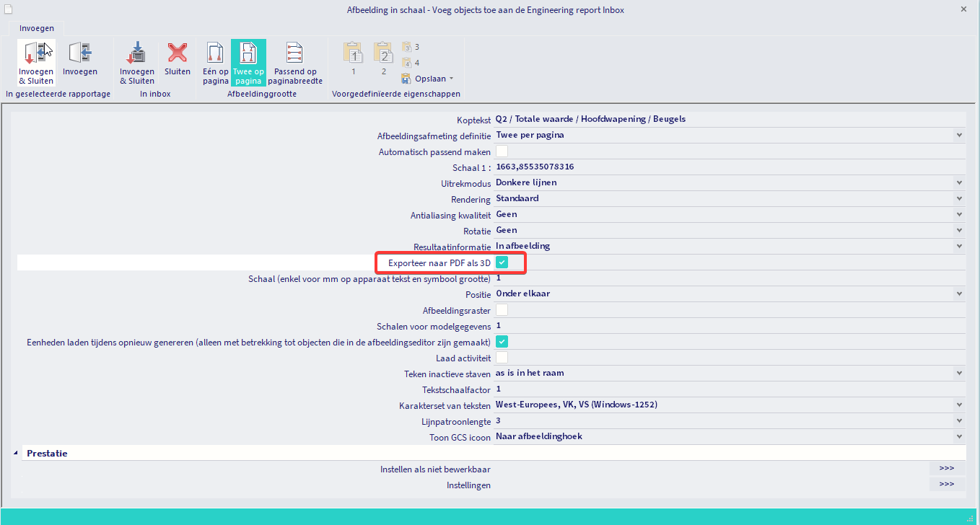Open the 'Uitrekmodus' dropdown
This screenshot has height=525, width=980.
959,182
